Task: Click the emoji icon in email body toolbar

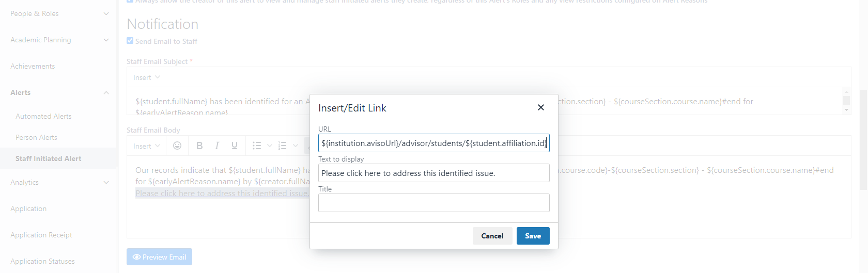Action: tap(177, 146)
